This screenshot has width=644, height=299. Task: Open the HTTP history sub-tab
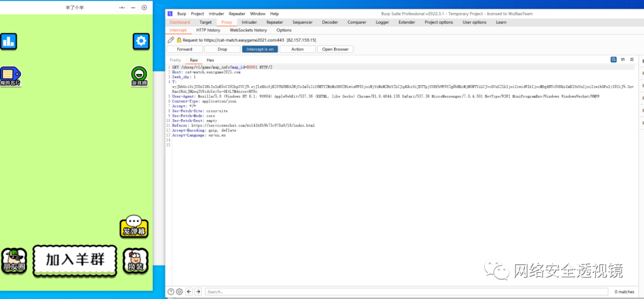tap(208, 30)
